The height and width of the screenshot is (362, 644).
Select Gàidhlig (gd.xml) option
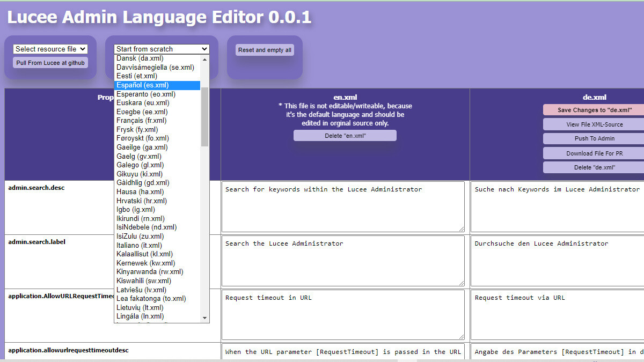pyautogui.click(x=157, y=183)
